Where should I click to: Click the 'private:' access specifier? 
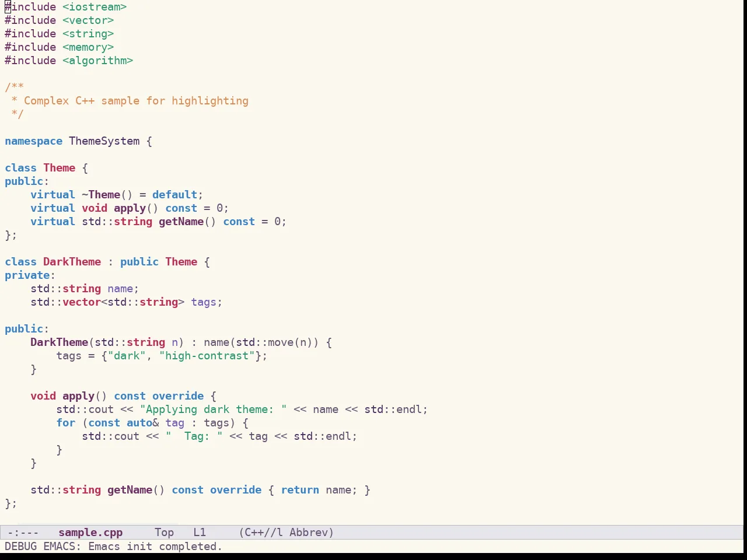(x=30, y=275)
